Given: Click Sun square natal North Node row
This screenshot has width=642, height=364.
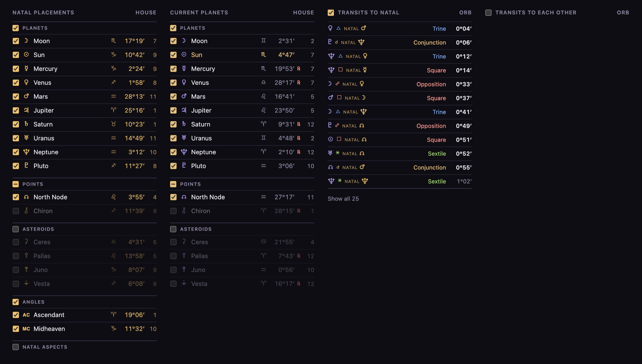Looking at the screenshot, I should pos(400,140).
